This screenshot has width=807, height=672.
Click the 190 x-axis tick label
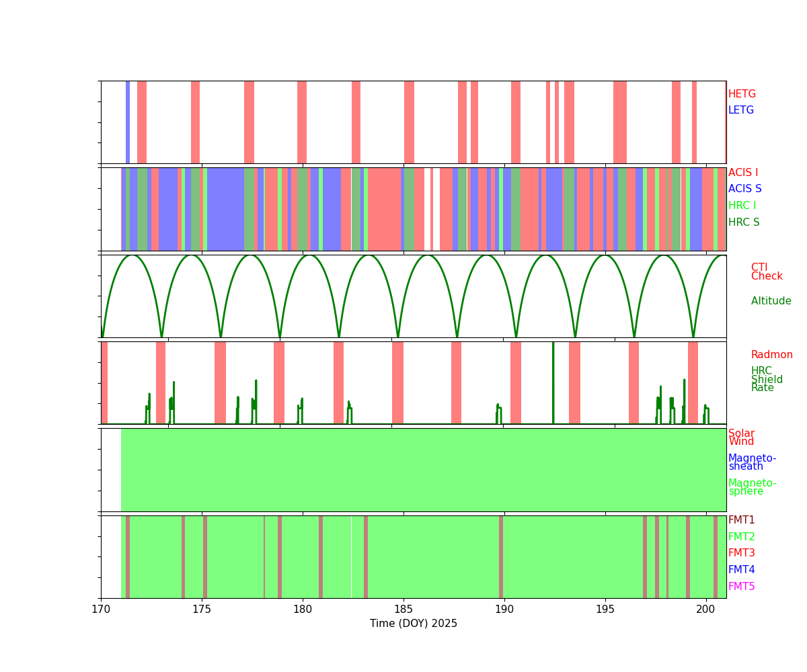coord(504,609)
